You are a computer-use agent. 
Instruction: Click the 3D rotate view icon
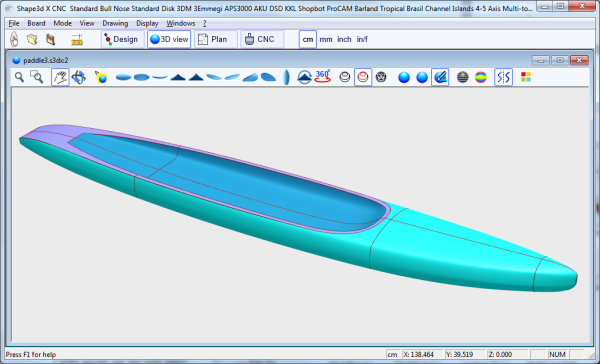pyautogui.click(x=78, y=77)
